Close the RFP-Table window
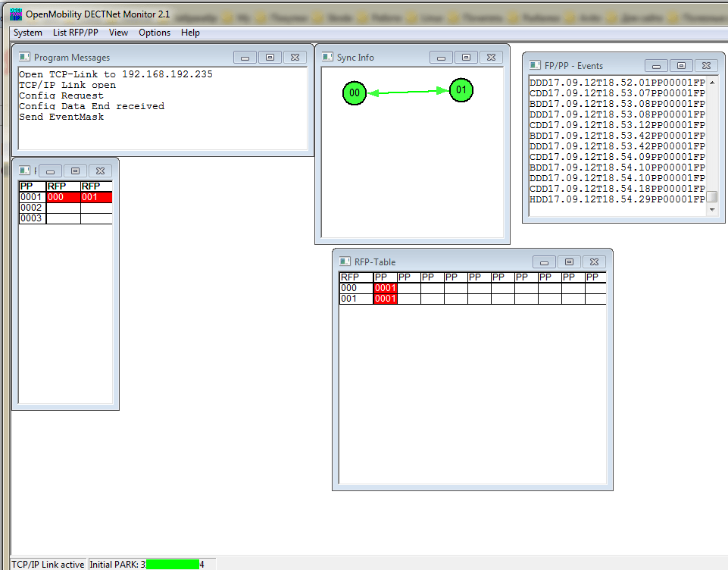728x570 pixels. pyautogui.click(x=594, y=262)
